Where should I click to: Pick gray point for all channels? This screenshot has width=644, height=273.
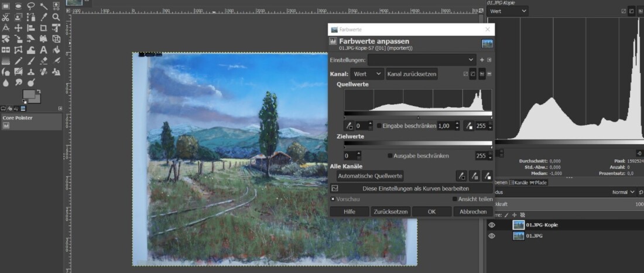(474, 176)
